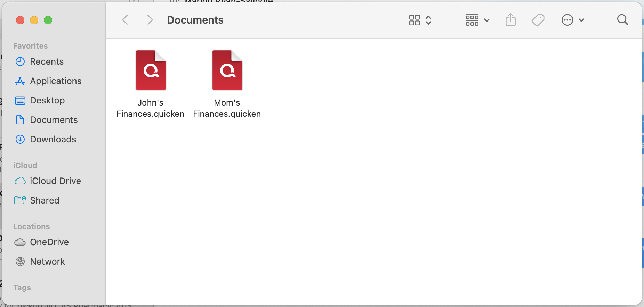Click the "Mom's Finances.quicken" file name
Screen dimensions: 644x307
tap(227, 108)
